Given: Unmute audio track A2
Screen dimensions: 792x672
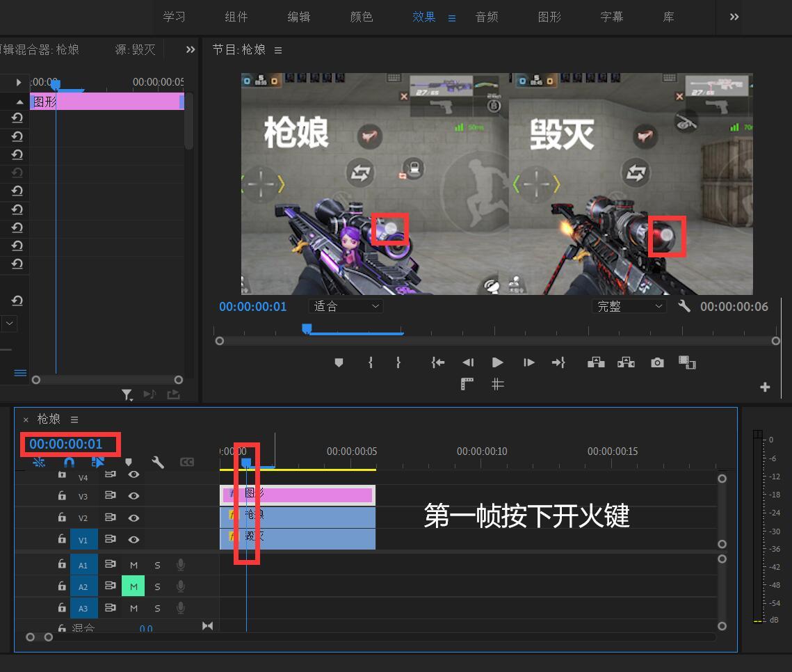Looking at the screenshot, I should point(134,586).
